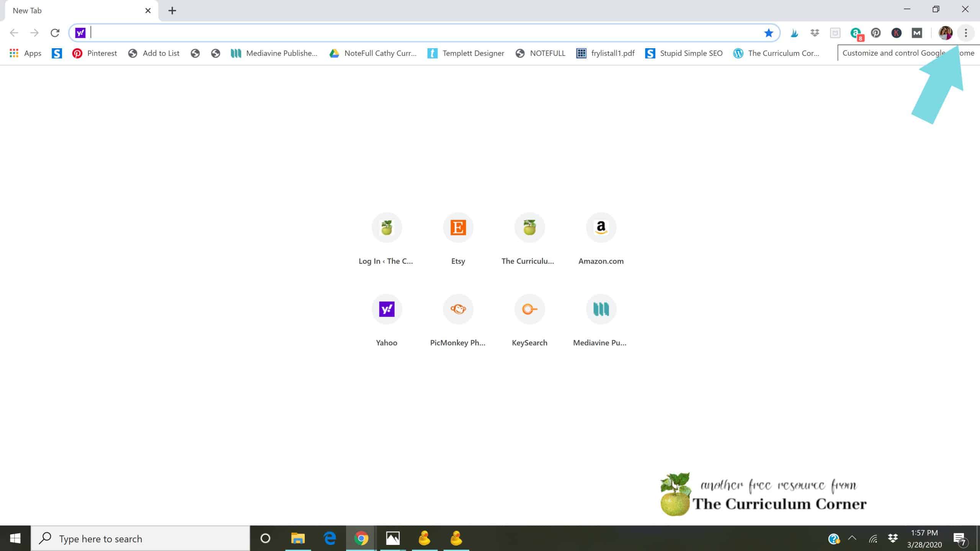Click the back navigation arrow

[x=14, y=33]
